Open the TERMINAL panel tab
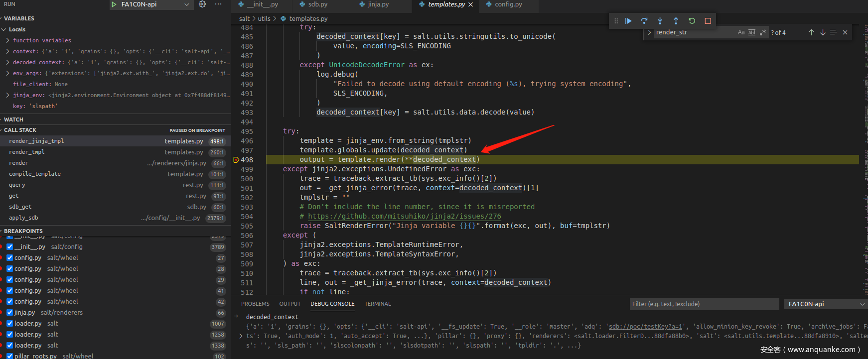Screen dimensions: 868x359 click(377, 304)
